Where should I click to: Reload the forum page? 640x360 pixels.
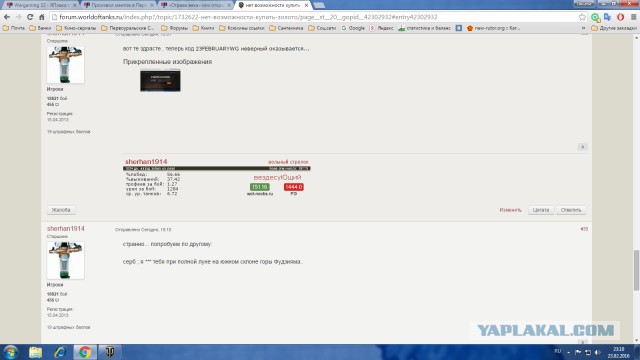click(30, 17)
